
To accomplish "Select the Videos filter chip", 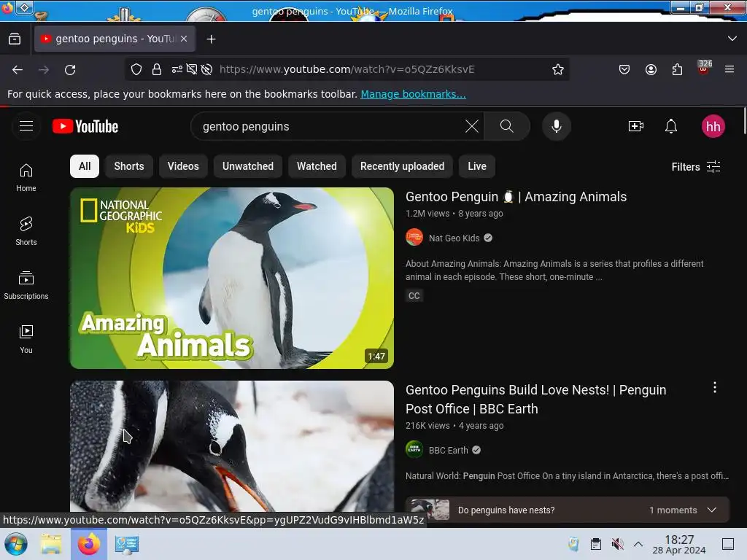I will coord(183,166).
